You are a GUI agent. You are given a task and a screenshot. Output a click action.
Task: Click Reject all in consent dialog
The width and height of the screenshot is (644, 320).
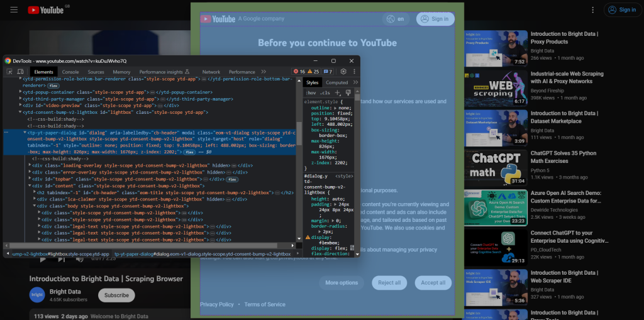point(389,283)
